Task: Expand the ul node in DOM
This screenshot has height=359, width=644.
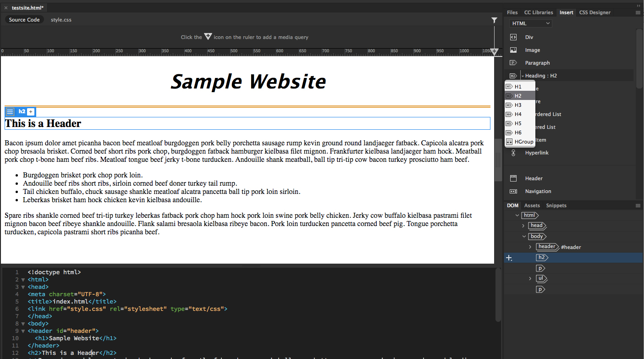Action: [x=530, y=279]
